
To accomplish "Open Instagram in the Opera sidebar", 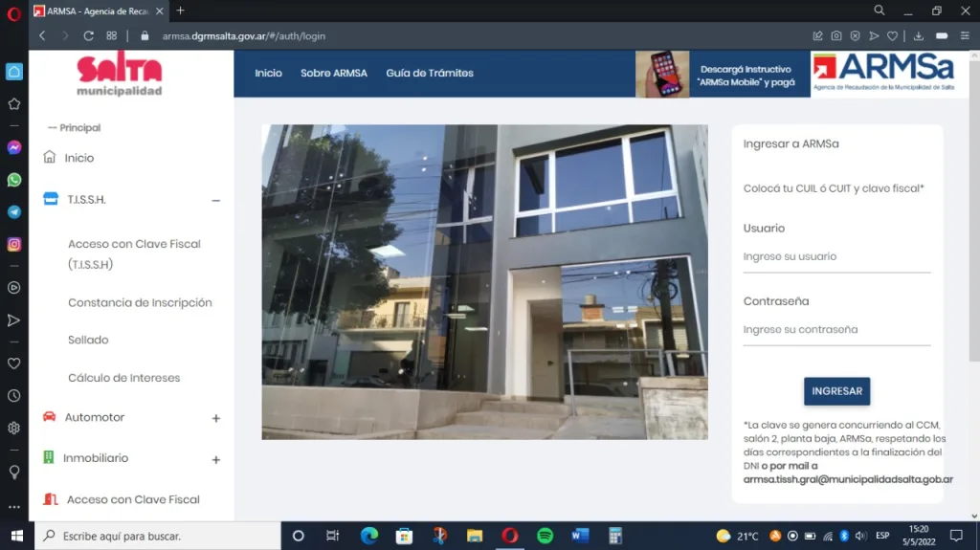I will pos(13,244).
